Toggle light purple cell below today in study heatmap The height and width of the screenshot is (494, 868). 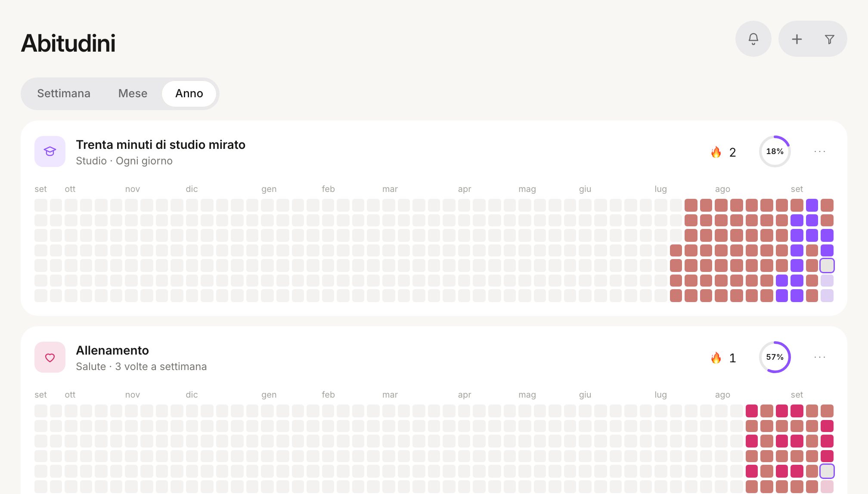click(x=827, y=281)
